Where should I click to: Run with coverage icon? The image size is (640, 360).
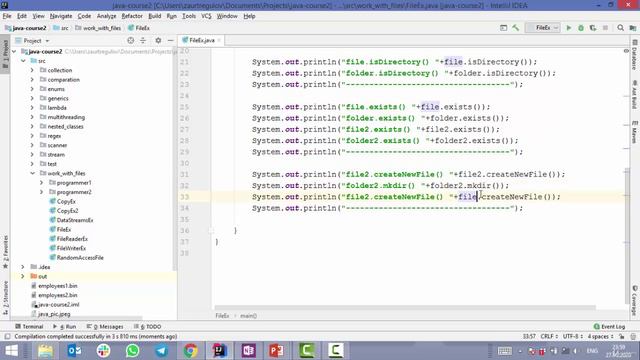pyautogui.click(x=593, y=28)
